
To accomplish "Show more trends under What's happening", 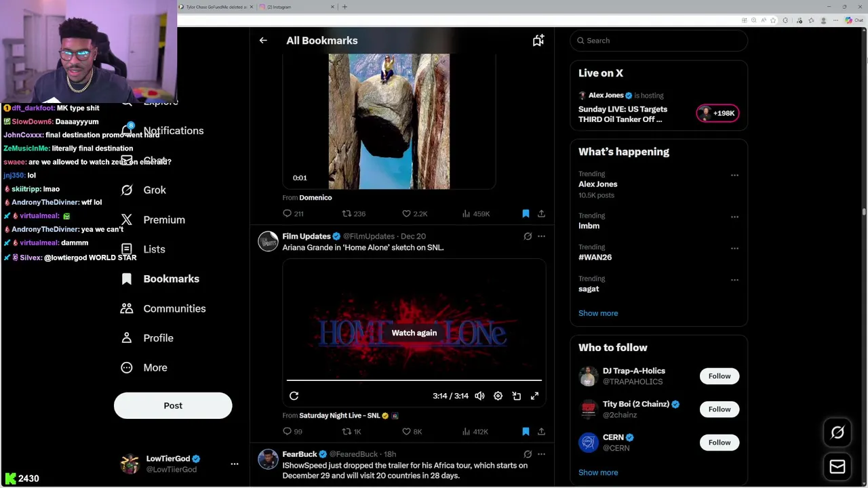I will tap(598, 313).
